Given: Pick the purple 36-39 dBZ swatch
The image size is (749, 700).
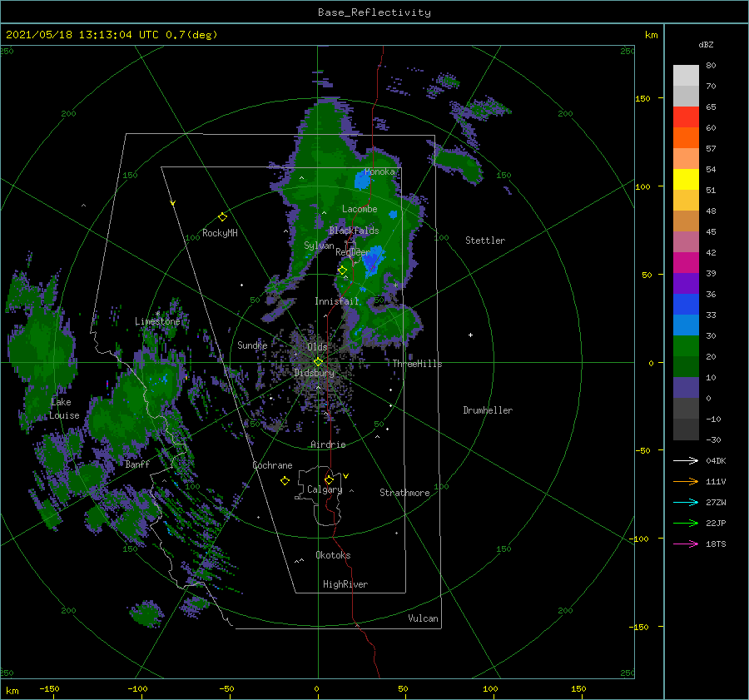Looking at the screenshot, I should (686, 284).
